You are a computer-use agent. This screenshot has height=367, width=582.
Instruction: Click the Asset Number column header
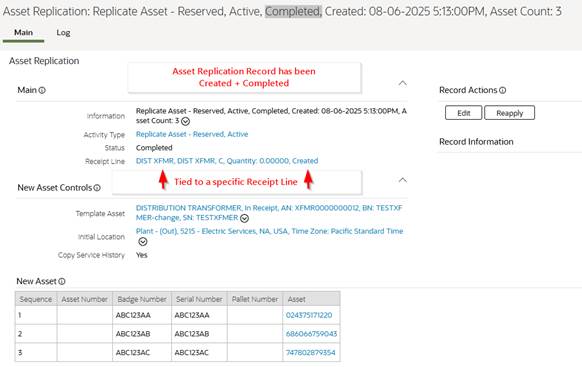(x=85, y=299)
